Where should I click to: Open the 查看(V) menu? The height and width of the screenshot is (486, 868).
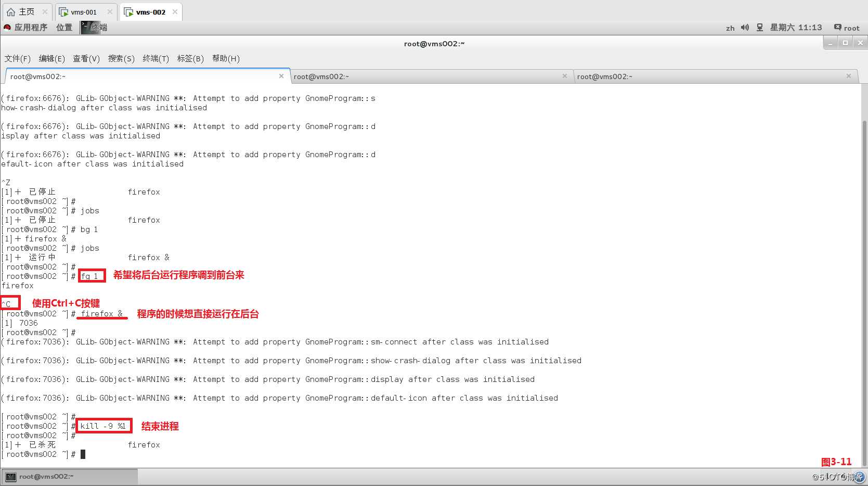click(x=86, y=58)
